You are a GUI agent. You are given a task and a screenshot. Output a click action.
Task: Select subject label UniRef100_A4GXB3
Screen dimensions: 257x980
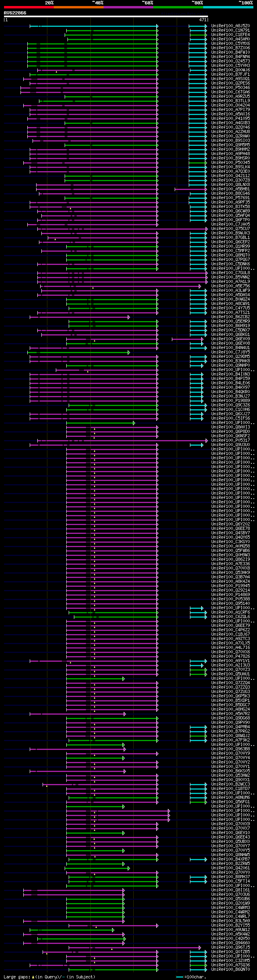tap(230, 123)
